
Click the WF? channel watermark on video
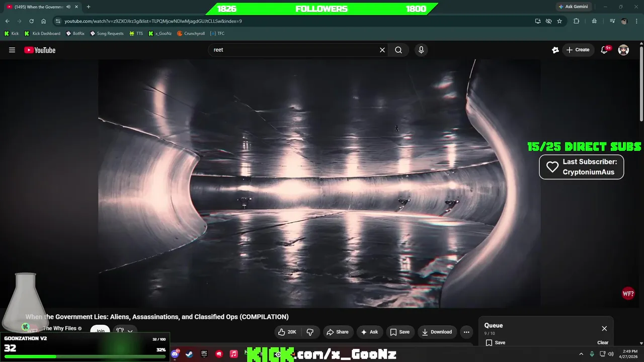628,294
